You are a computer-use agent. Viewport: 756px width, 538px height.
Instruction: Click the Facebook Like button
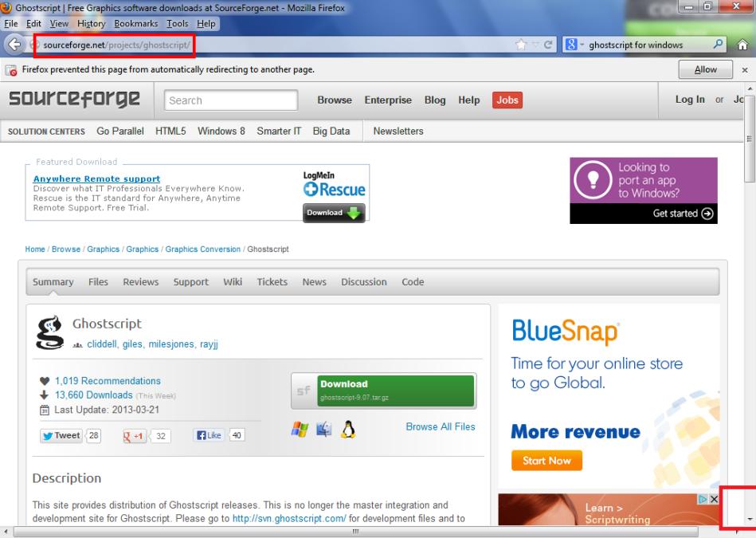[210, 435]
